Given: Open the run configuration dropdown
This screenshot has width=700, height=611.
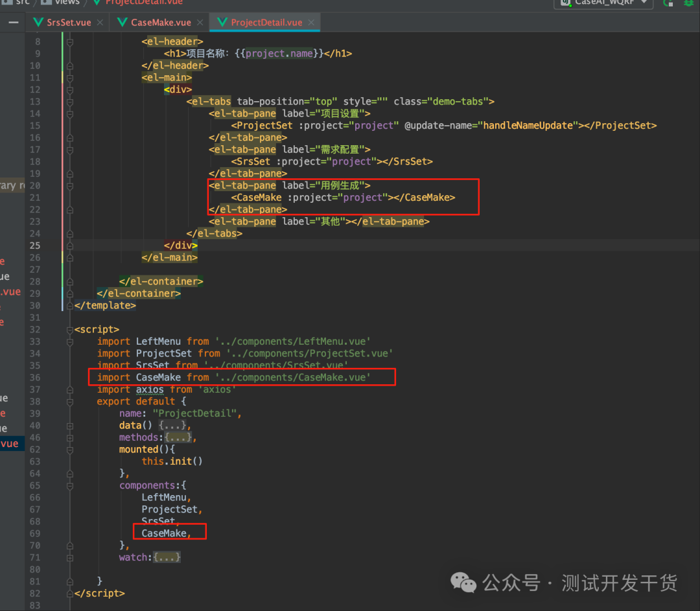Looking at the screenshot, I should click(603, 3).
